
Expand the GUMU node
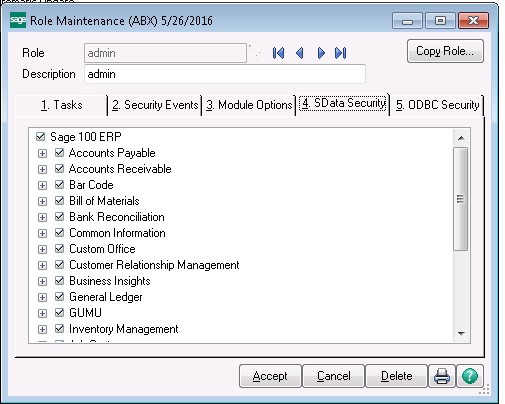[42, 313]
